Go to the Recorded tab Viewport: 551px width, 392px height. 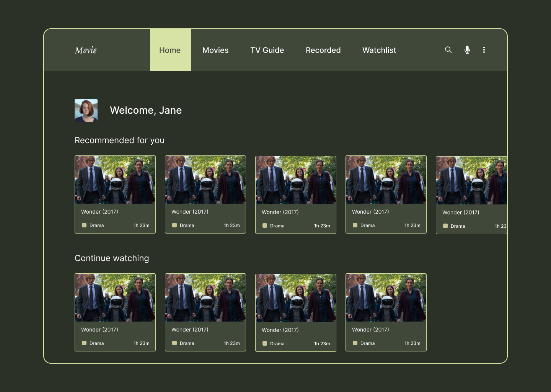(323, 50)
